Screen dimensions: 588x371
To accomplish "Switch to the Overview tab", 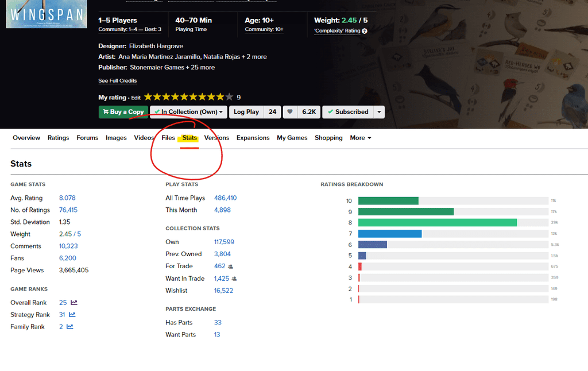I will click(26, 138).
